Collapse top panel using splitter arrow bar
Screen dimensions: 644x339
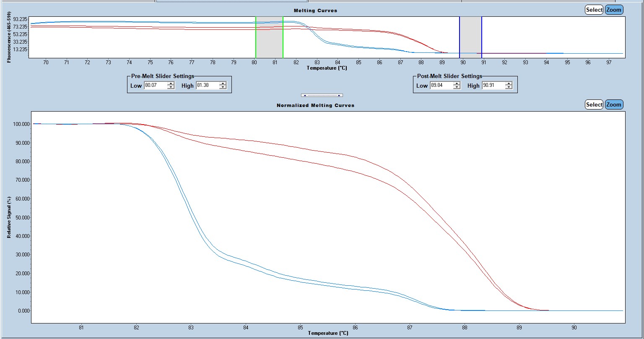[322, 95]
